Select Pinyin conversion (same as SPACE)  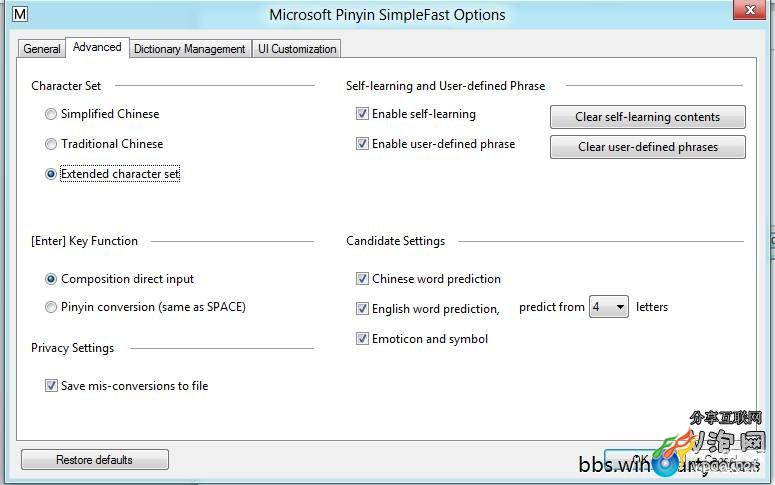click(x=50, y=307)
